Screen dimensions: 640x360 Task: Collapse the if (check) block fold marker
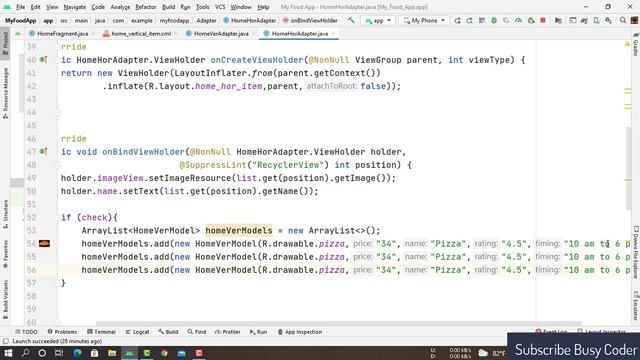tap(57, 218)
